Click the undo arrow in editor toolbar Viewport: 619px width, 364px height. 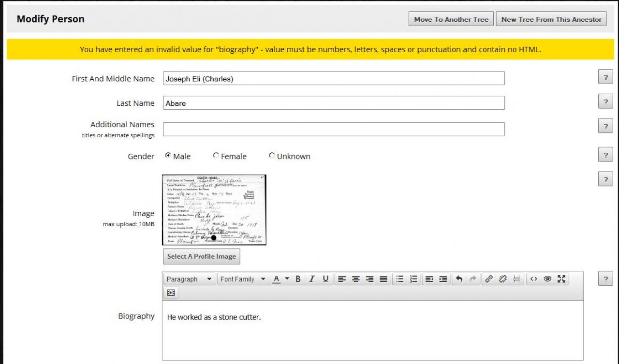459,279
